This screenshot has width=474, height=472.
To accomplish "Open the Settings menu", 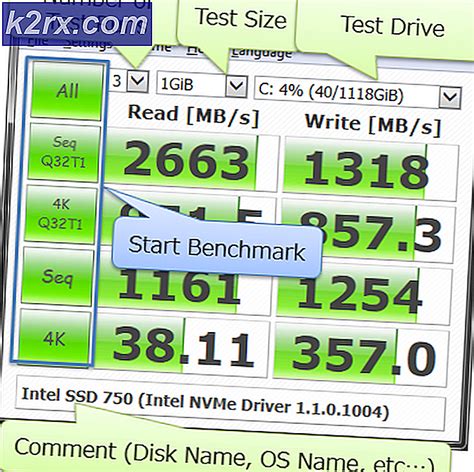I will pyautogui.click(x=88, y=44).
